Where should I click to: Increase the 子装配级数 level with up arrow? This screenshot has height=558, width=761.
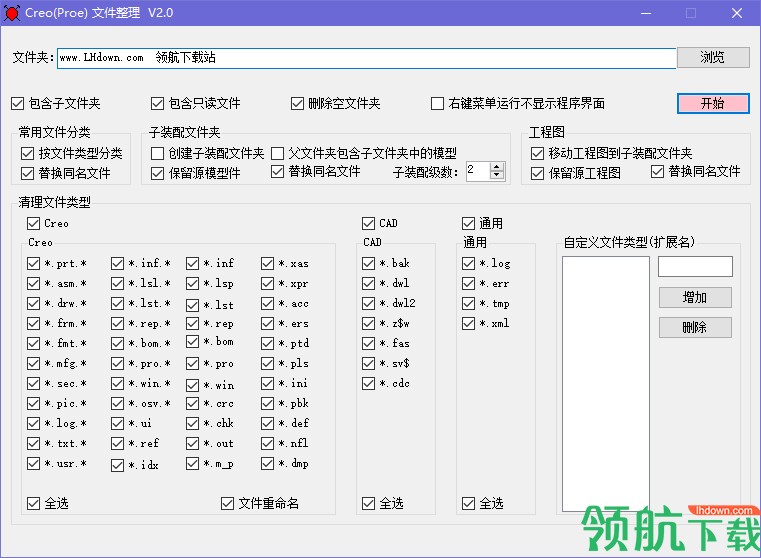(496, 167)
